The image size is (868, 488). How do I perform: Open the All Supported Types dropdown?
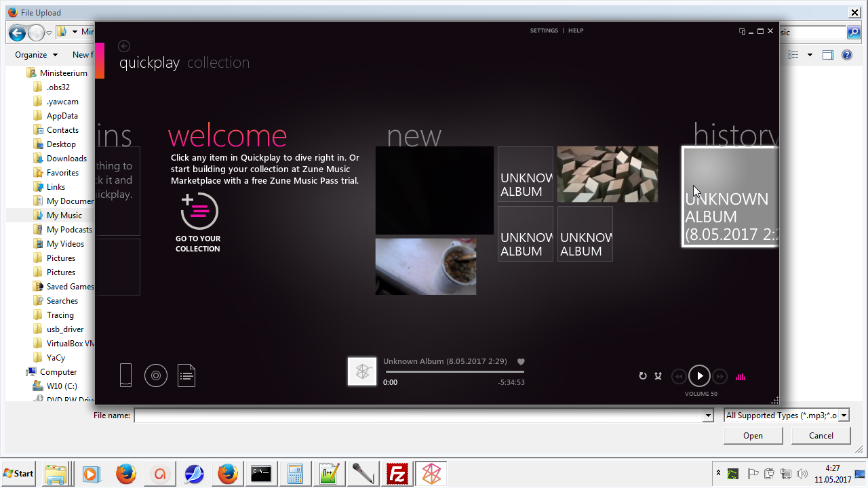click(x=787, y=415)
